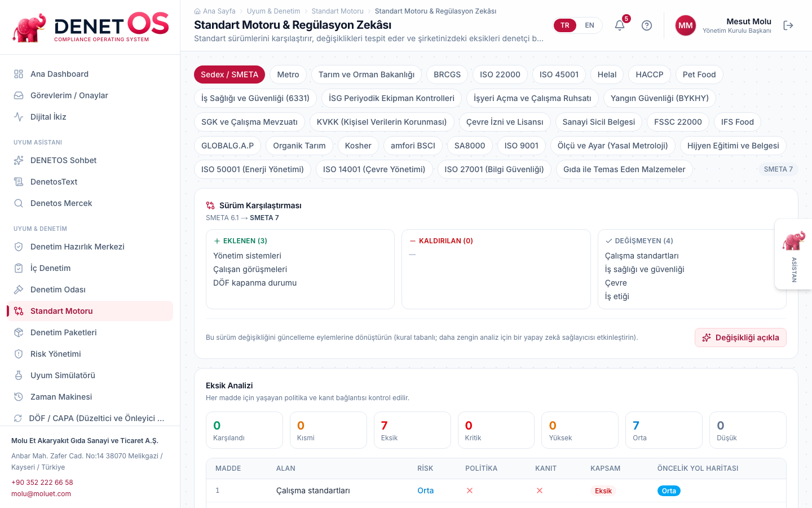The image size is (812, 508).
Task: Email molu@moluet.com link
Action: pos(41,494)
